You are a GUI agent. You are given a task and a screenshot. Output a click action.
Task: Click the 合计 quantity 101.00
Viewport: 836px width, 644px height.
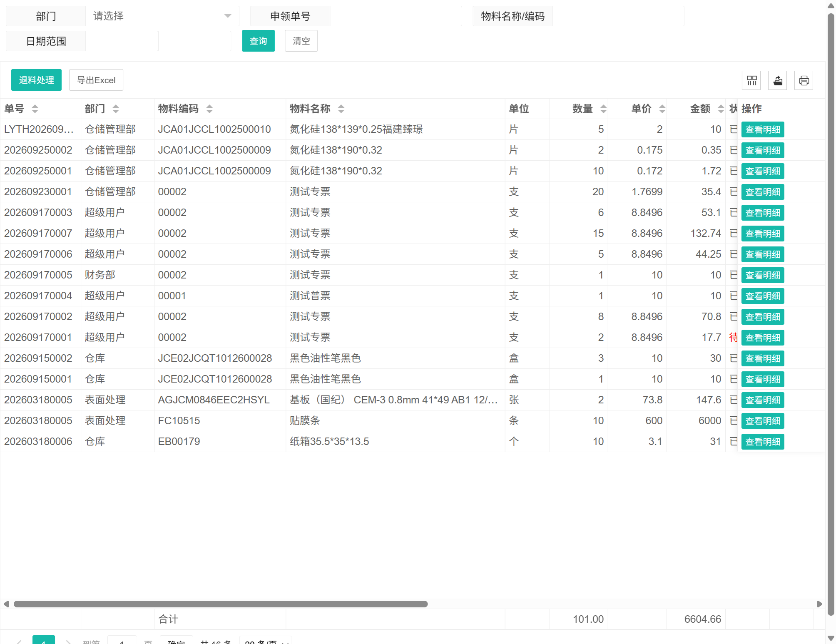(x=588, y=619)
